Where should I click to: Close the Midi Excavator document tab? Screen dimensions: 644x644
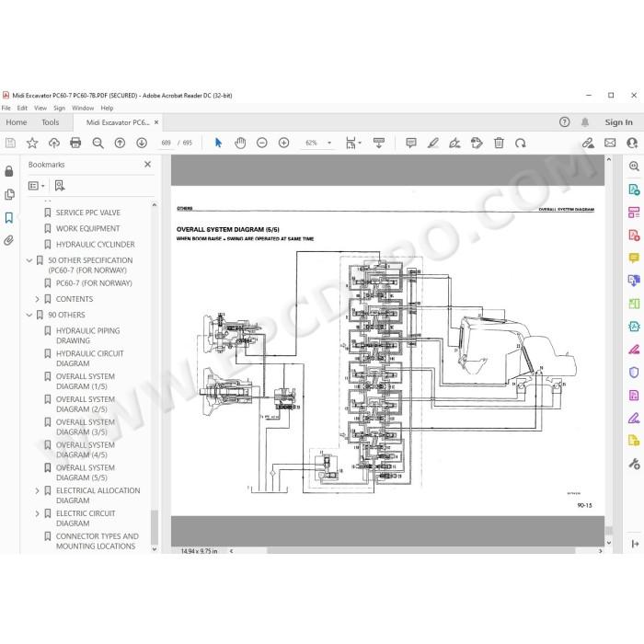pyautogui.click(x=156, y=122)
